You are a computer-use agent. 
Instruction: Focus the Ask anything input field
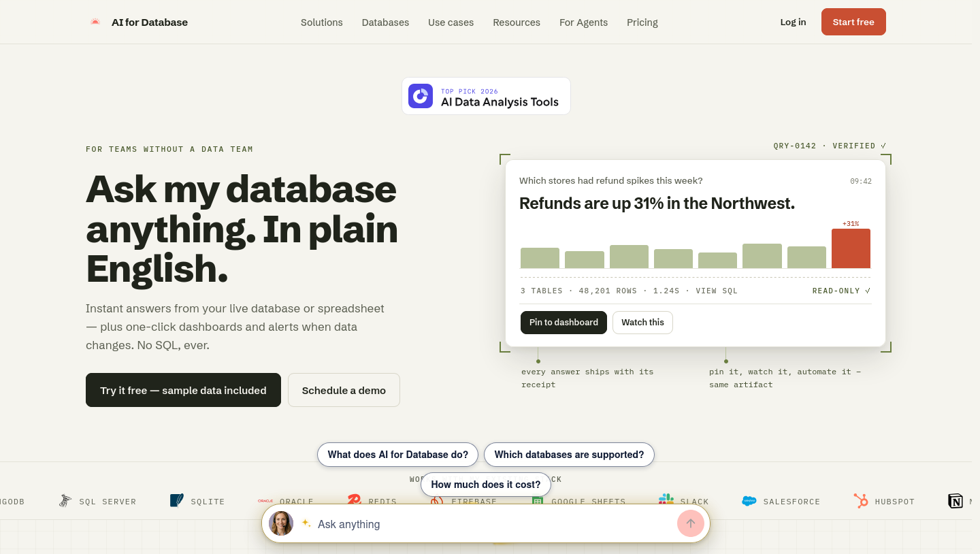click(493, 524)
